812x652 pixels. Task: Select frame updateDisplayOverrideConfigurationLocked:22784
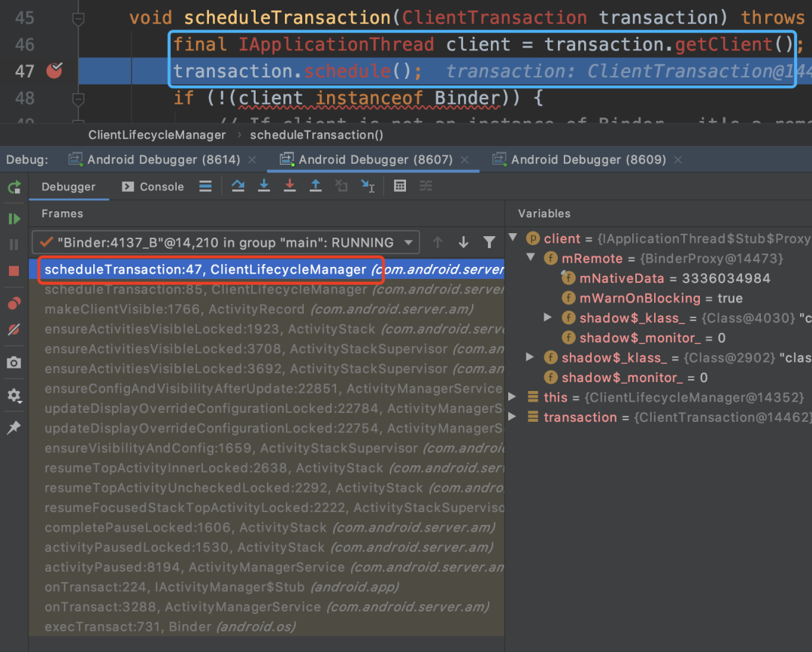267,408
